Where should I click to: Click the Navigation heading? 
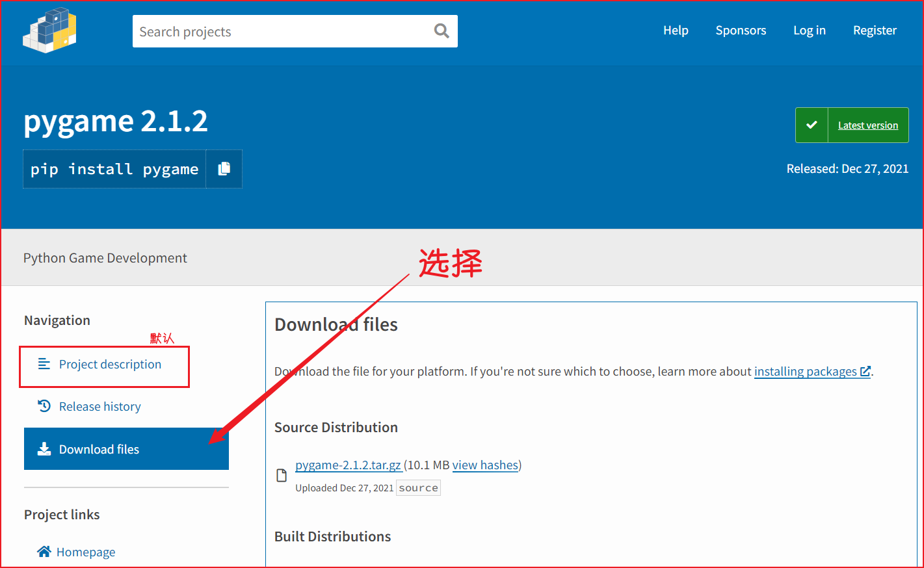pos(57,320)
